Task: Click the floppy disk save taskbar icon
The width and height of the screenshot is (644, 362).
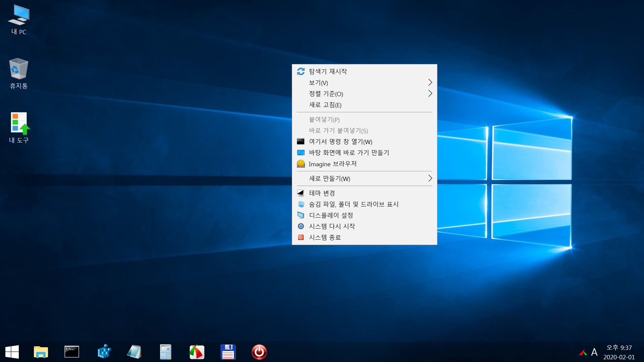Action: (228, 352)
